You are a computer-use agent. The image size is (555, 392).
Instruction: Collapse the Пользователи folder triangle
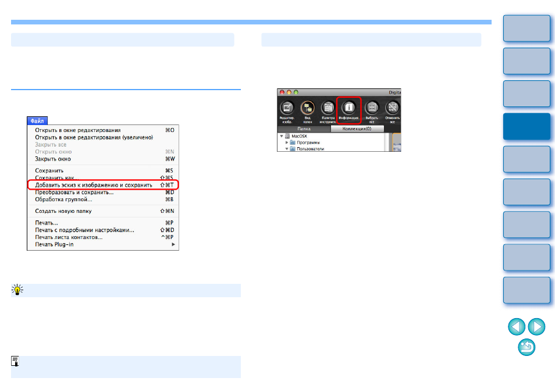coord(287,149)
